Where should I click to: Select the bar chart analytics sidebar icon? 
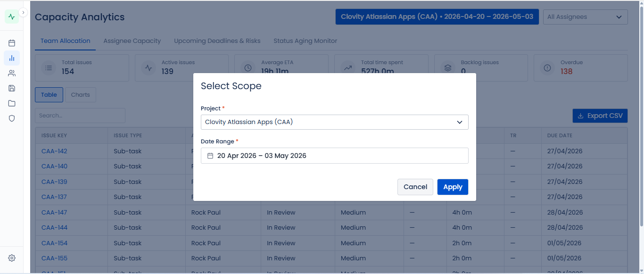(12, 58)
